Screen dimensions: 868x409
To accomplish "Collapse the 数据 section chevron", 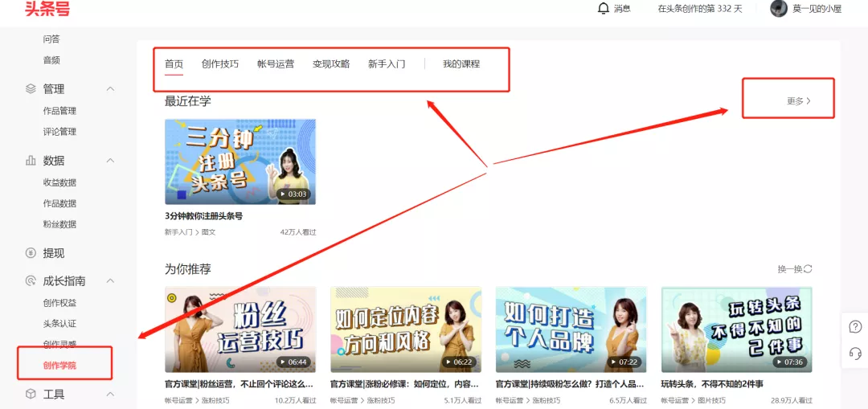I will click(111, 161).
